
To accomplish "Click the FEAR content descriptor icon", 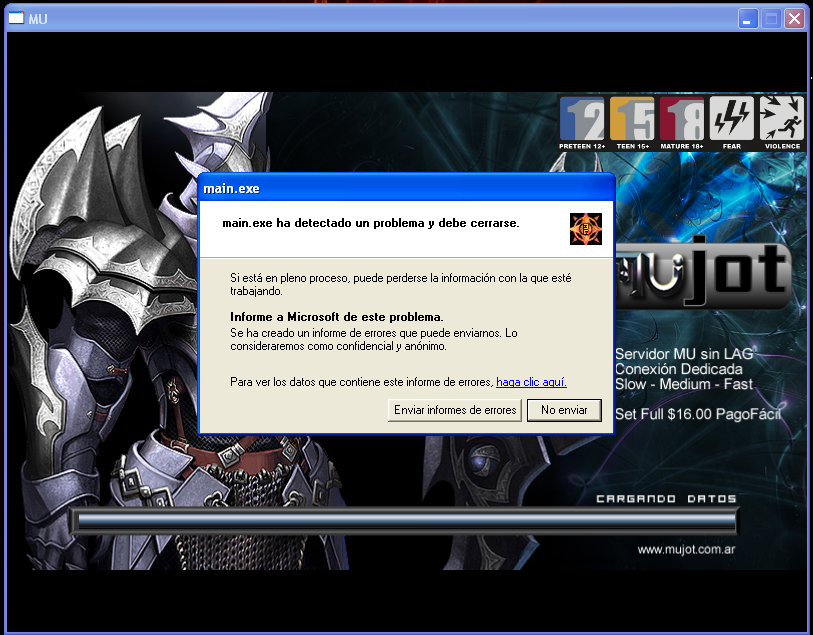I will point(731,119).
